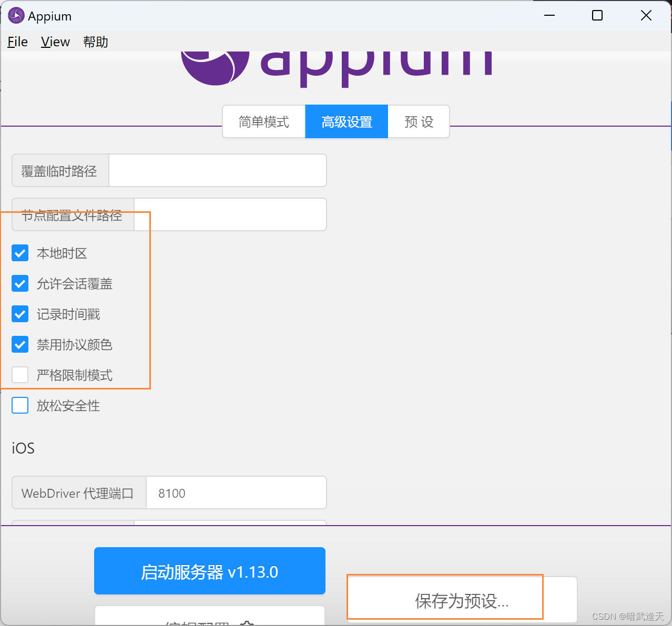
Task: Uncheck the 禁用协议颜色 checkbox
Action: click(20, 345)
